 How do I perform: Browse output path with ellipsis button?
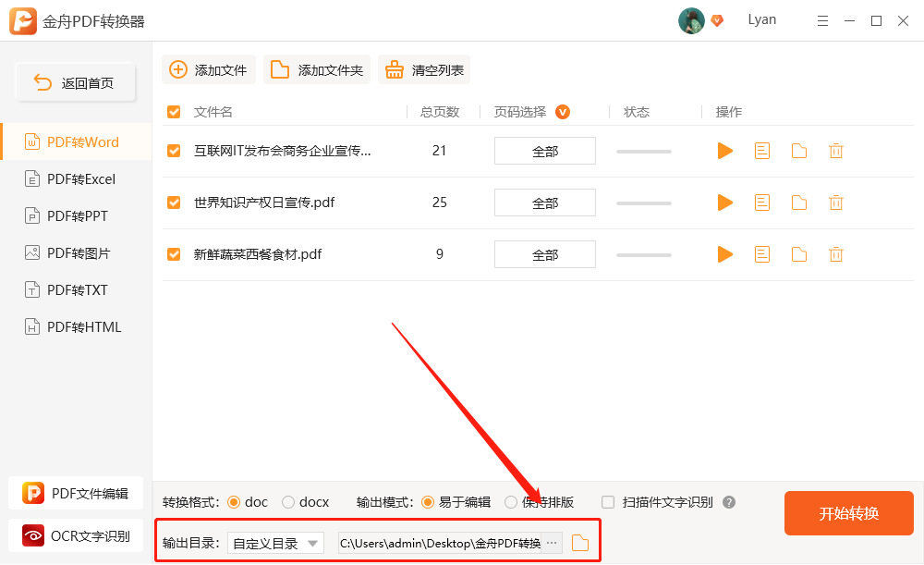tap(552, 543)
